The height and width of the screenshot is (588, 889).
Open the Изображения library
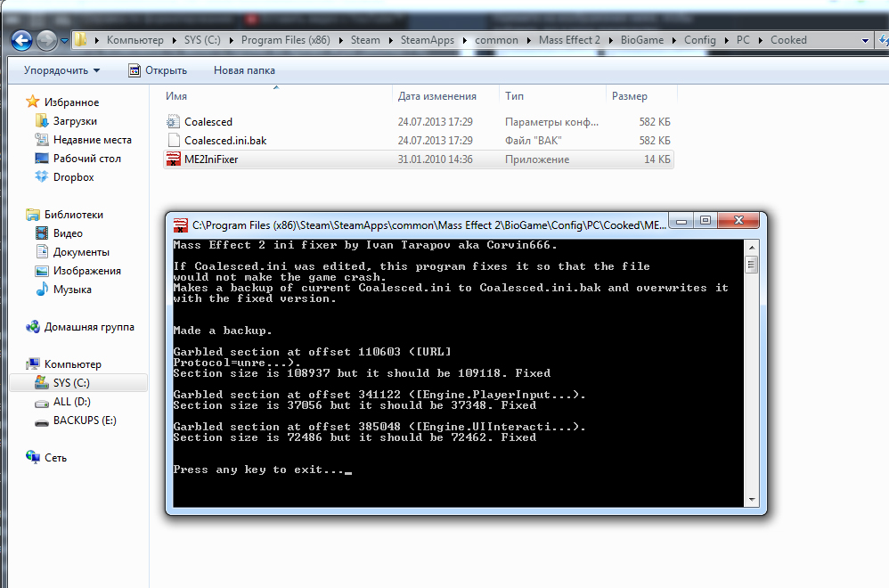coord(86,271)
